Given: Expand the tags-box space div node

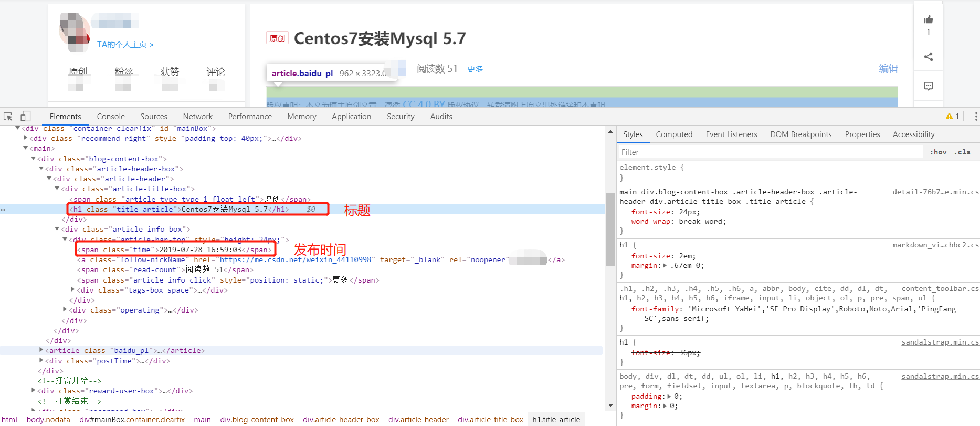Looking at the screenshot, I should (x=73, y=289).
